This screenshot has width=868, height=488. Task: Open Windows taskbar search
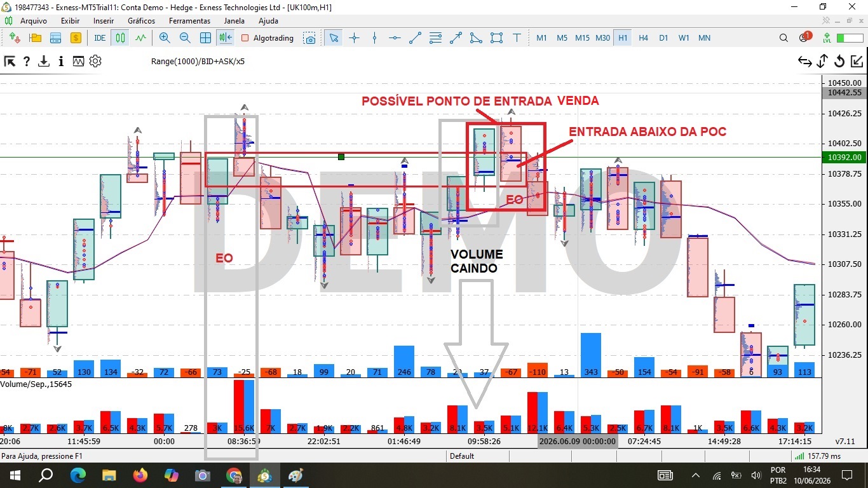pyautogui.click(x=46, y=475)
